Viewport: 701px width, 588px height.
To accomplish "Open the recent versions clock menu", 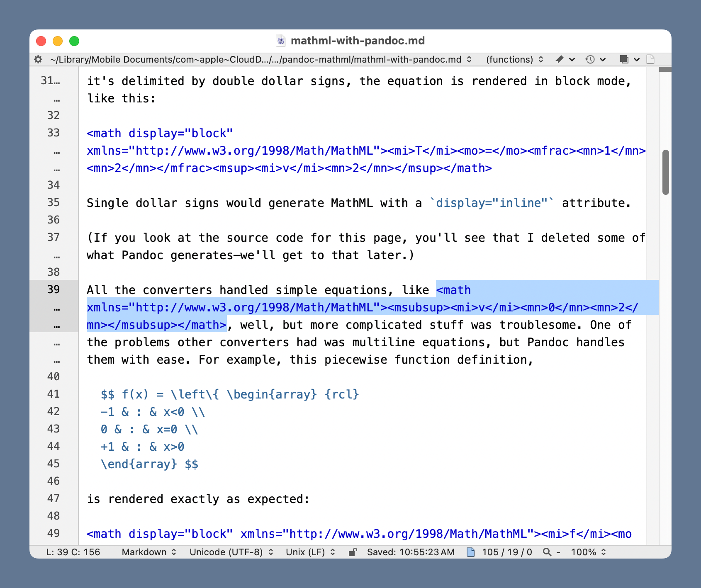I will click(x=590, y=59).
